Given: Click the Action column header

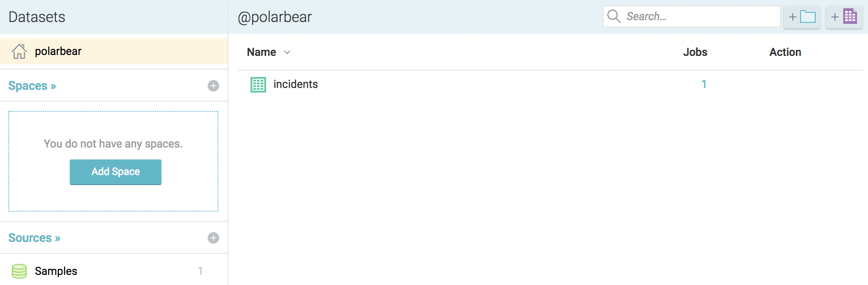Looking at the screenshot, I should point(785,52).
